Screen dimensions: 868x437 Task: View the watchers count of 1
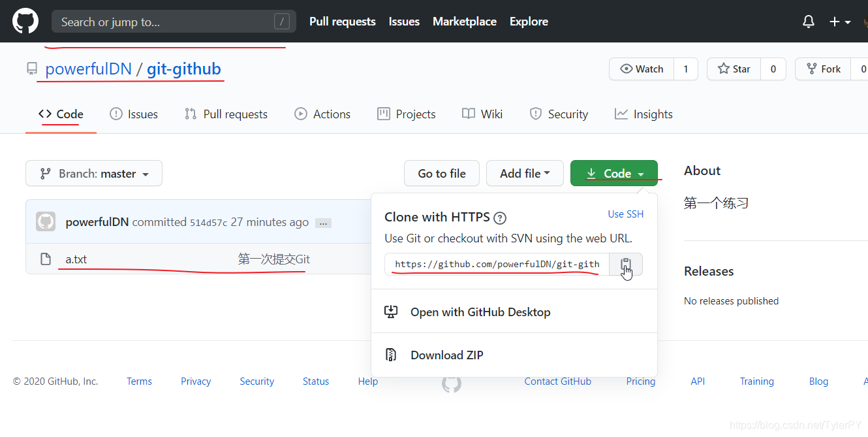[x=685, y=69]
